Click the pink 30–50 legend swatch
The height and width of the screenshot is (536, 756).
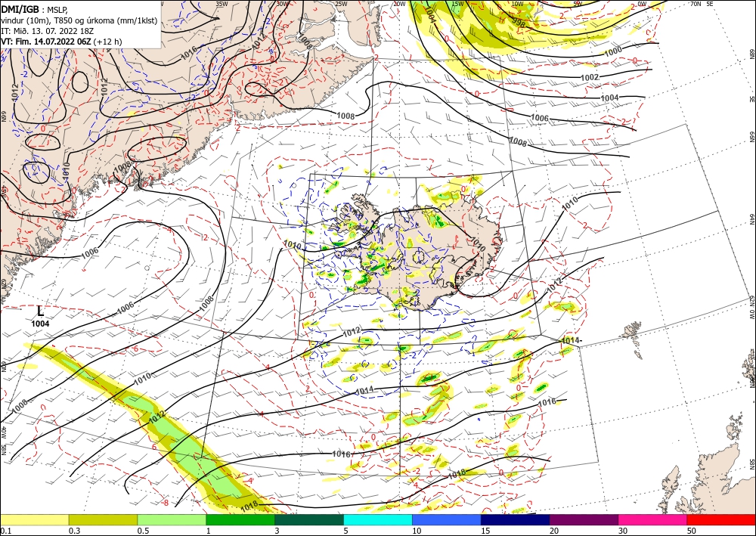653,519
